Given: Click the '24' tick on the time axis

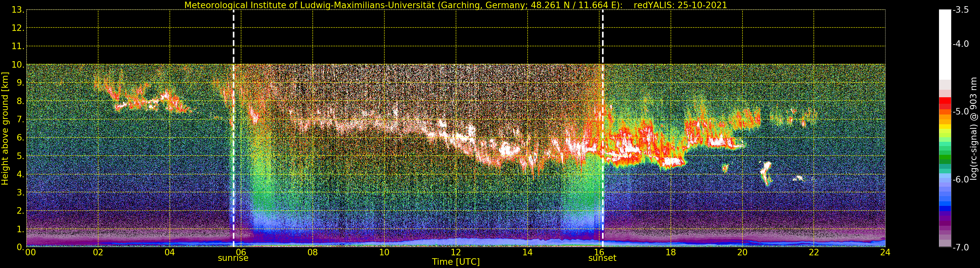Looking at the screenshot, I should click(x=885, y=252).
